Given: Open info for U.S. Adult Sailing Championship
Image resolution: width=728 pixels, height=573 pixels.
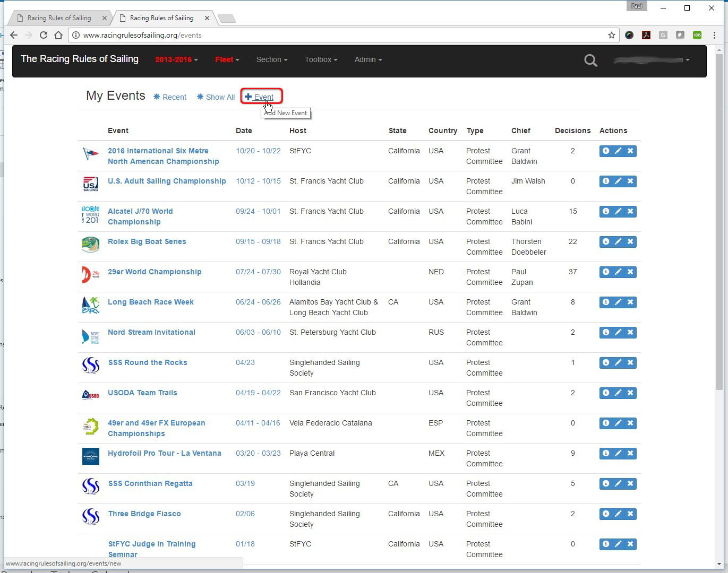Looking at the screenshot, I should [605, 181].
